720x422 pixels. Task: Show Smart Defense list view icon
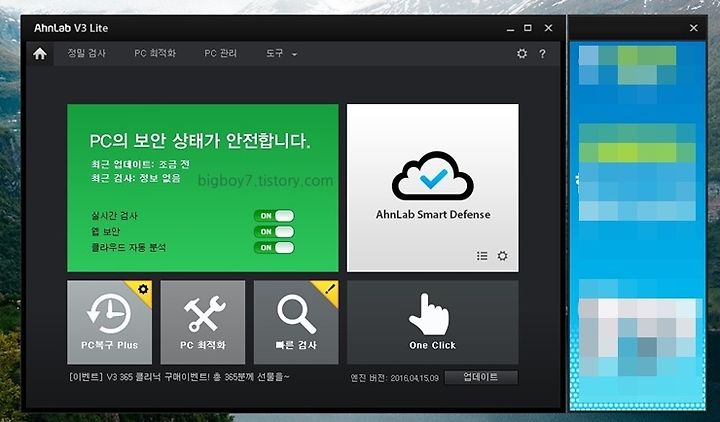482,256
